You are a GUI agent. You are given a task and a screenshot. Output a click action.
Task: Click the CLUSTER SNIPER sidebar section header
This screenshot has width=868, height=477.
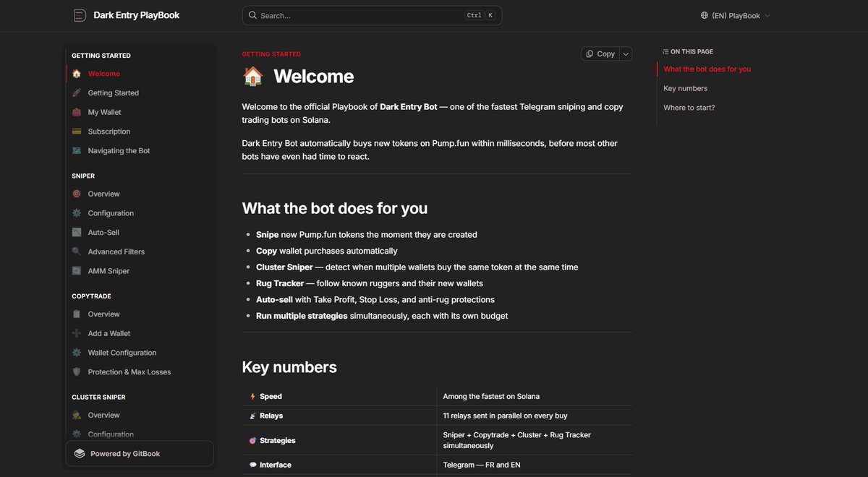(x=98, y=397)
